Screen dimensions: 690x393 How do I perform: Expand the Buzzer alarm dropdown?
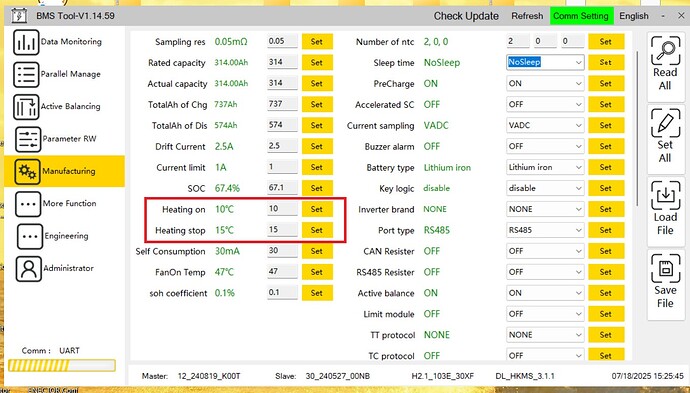click(x=545, y=146)
